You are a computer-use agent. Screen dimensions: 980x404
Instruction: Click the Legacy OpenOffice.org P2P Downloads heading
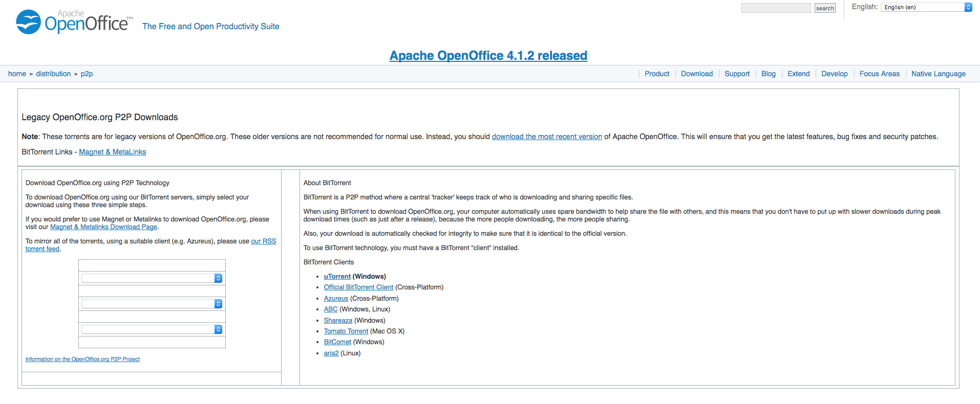(x=100, y=117)
